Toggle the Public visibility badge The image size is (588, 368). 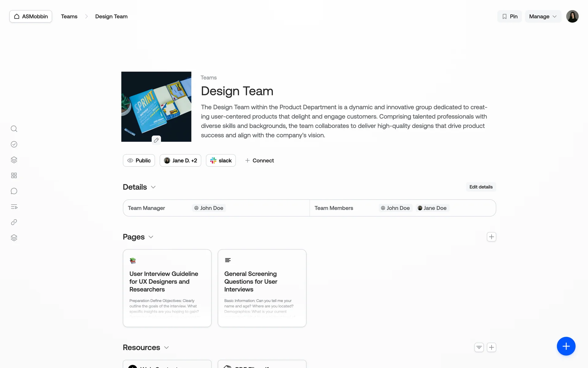[139, 160]
